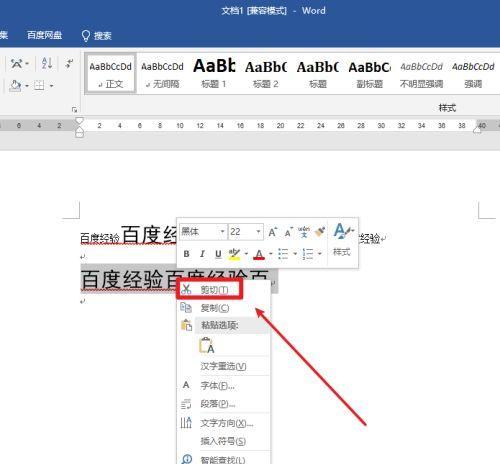Toggle bold in the mini toolbar

coord(186,254)
